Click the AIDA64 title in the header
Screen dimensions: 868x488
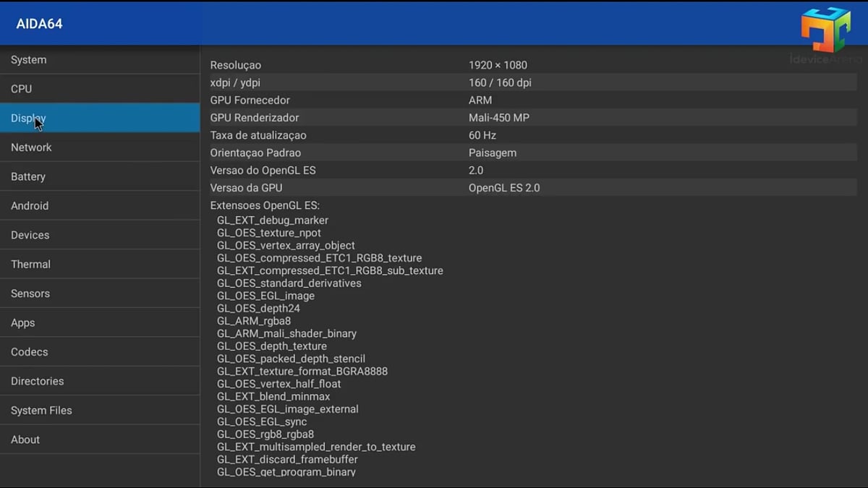40,23
